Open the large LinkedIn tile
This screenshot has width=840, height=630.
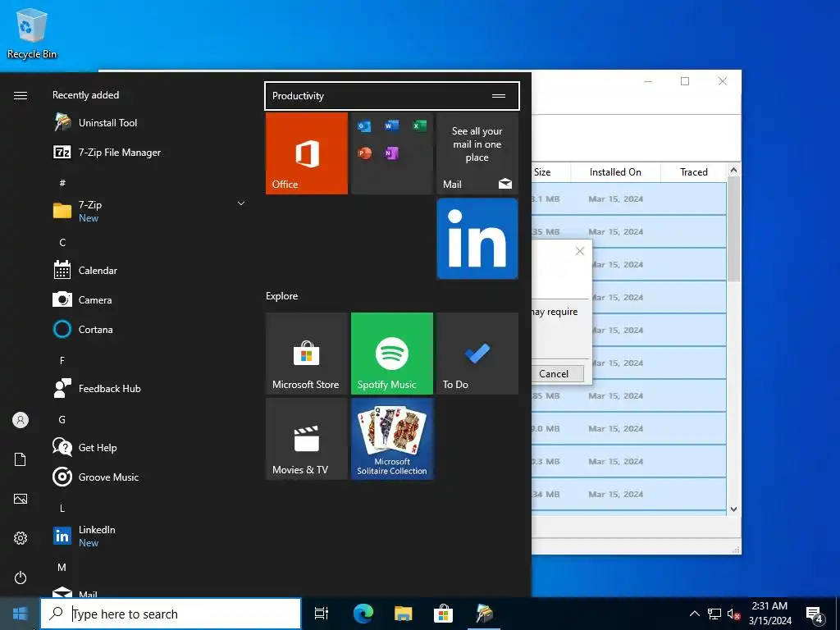tap(477, 239)
